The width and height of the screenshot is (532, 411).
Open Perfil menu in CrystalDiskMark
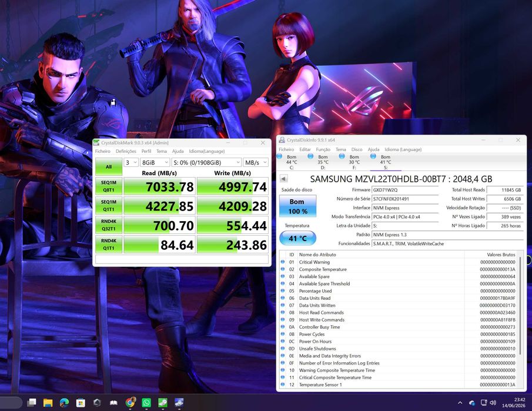pos(146,151)
